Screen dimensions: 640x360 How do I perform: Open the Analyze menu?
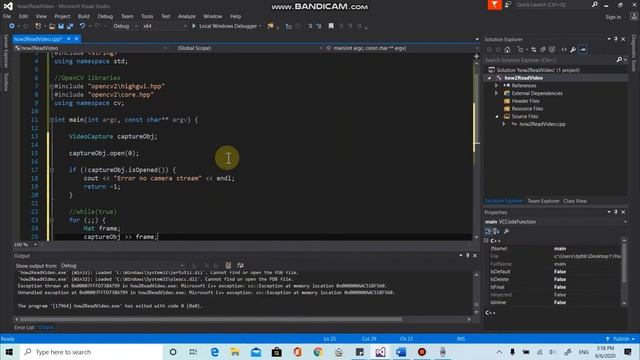(x=187, y=16)
